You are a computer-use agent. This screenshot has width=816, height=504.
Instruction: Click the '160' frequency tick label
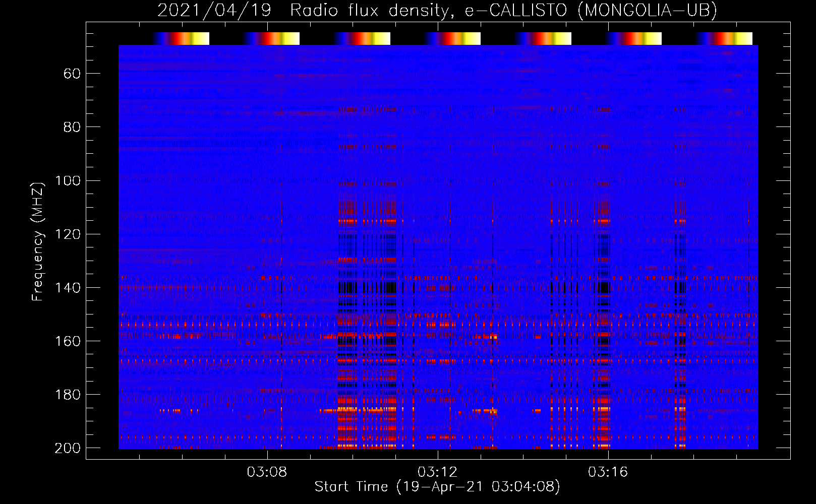coord(68,341)
